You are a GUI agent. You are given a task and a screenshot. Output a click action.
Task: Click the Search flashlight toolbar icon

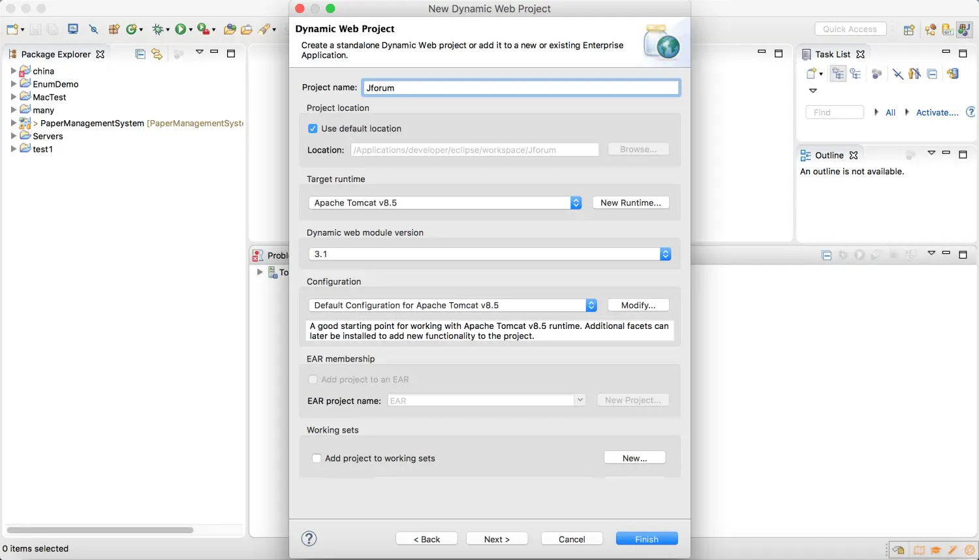click(264, 29)
